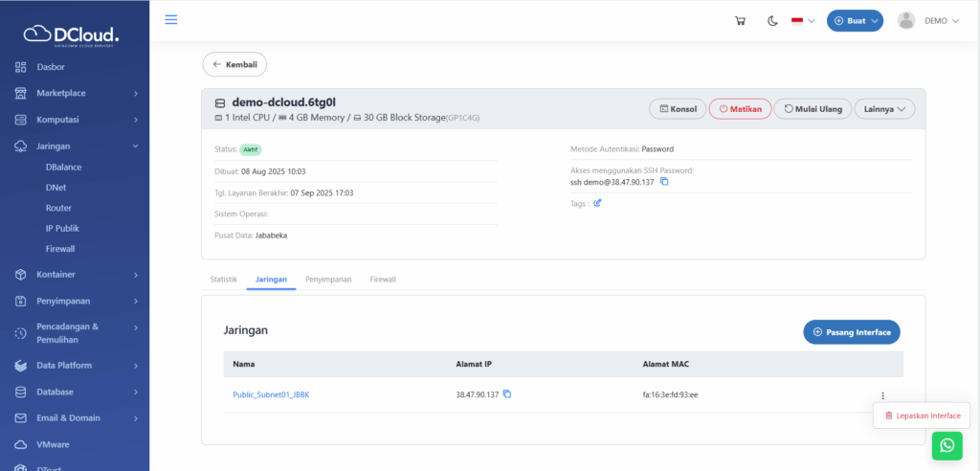Image resolution: width=980 pixels, height=471 pixels.
Task: Open the shopping cart icon
Action: point(740,21)
